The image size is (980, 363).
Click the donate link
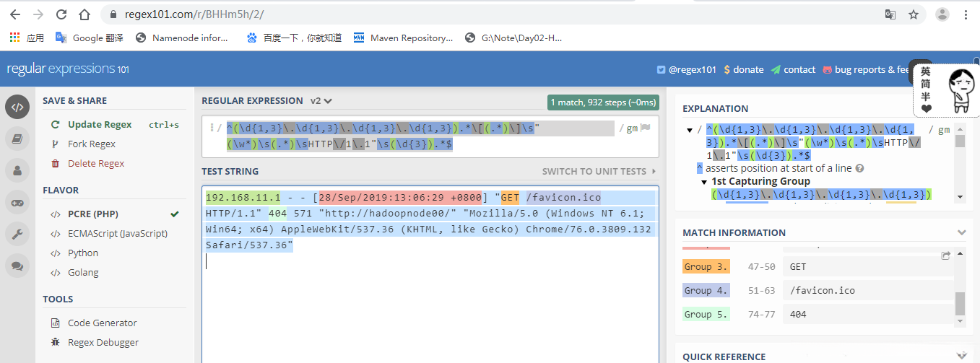743,69
